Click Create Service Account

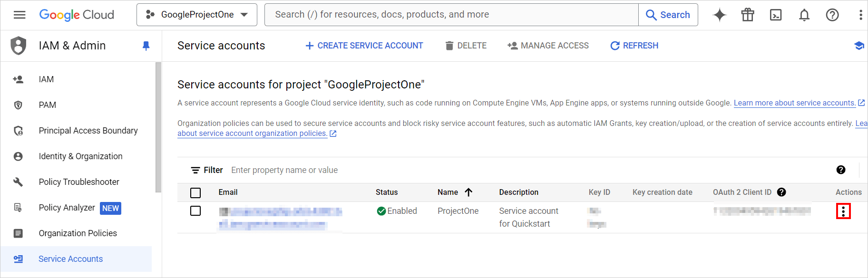pyautogui.click(x=364, y=46)
